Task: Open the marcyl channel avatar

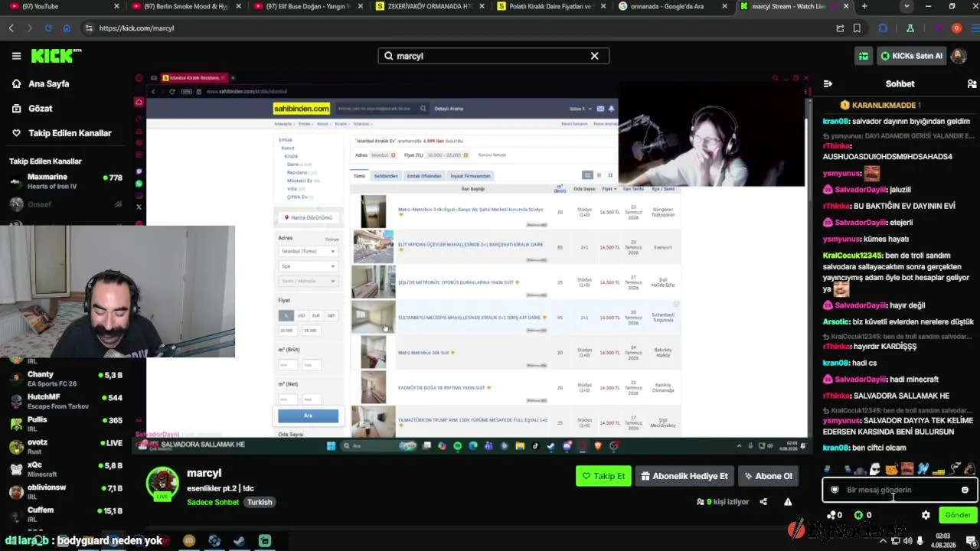Action: (162, 484)
